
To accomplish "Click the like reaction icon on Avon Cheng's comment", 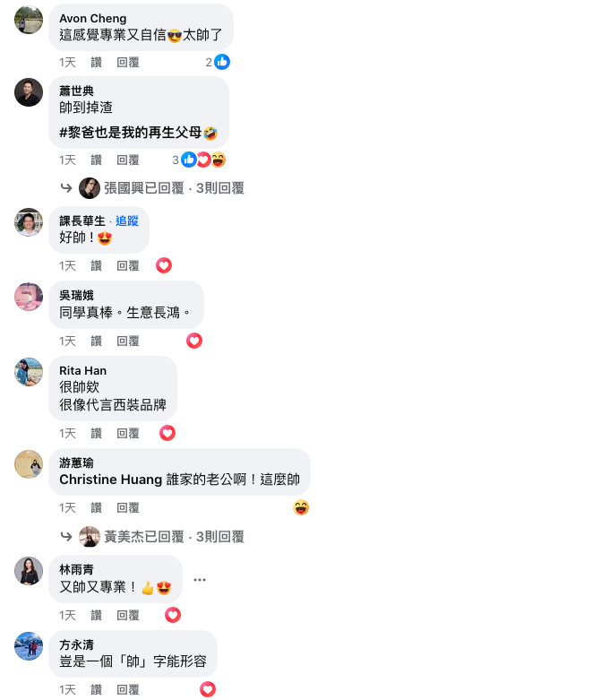I will click(222, 62).
